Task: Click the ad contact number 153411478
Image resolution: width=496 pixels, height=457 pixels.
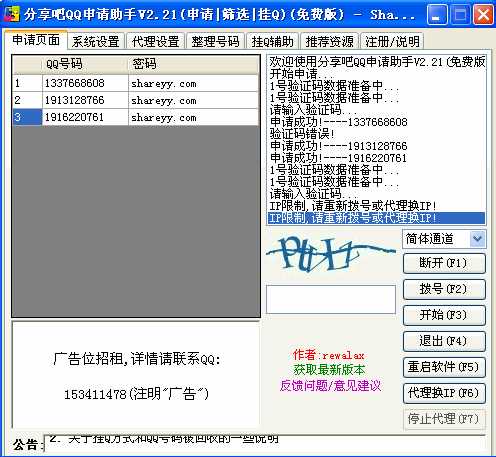Action: tap(95, 394)
